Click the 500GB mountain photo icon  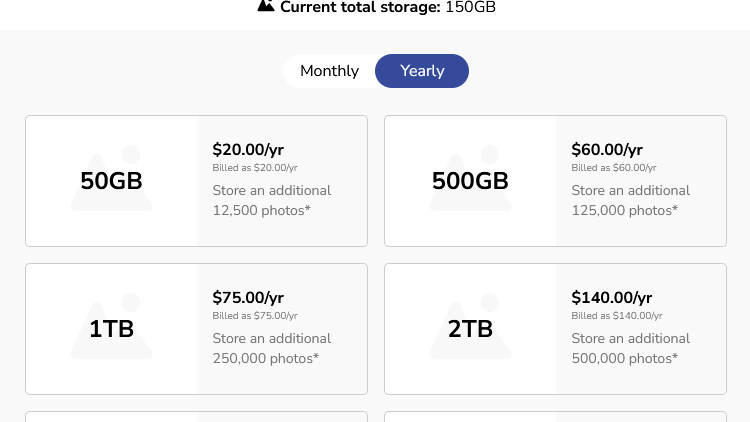470,178
